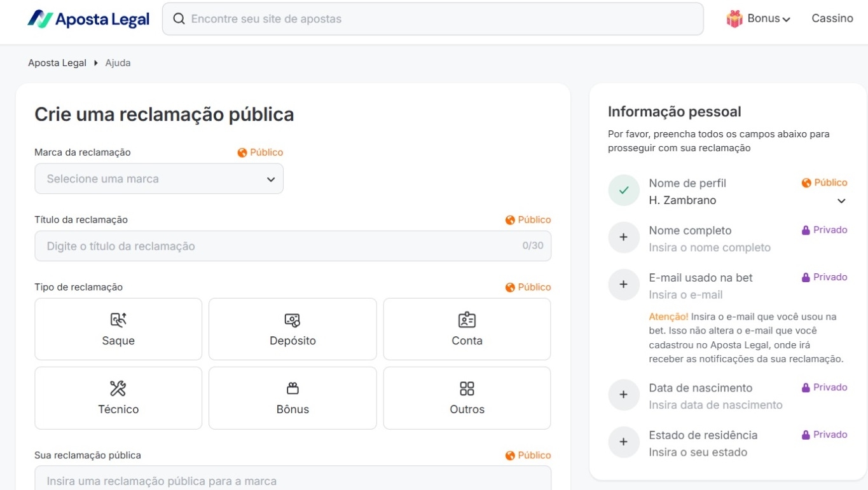The image size is (868, 490).
Task: Click the search magnifier icon
Action: [179, 19]
